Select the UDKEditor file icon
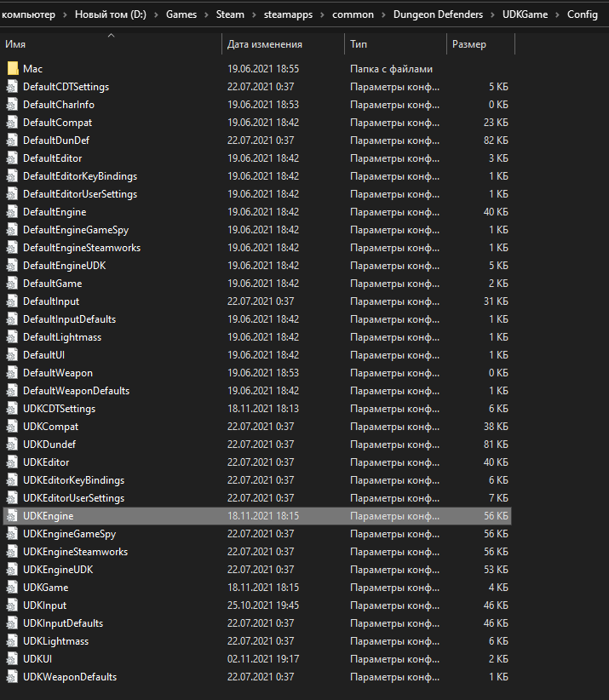Screen dimensions: 609x700 point(13,462)
